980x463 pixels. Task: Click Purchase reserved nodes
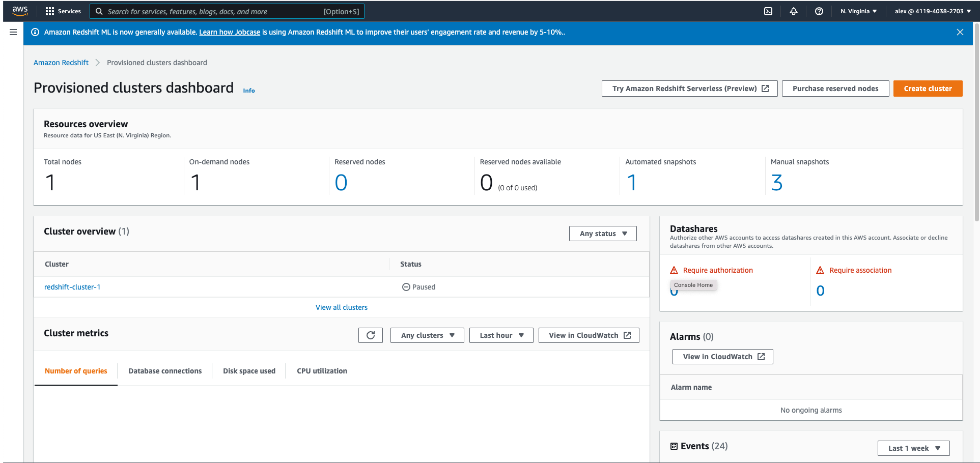point(835,89)
